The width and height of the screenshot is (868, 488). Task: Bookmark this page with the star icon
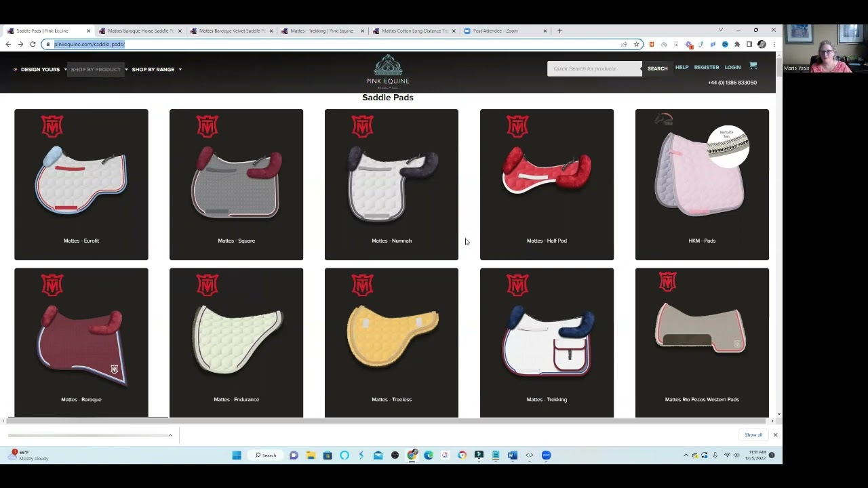click(636, 44)
